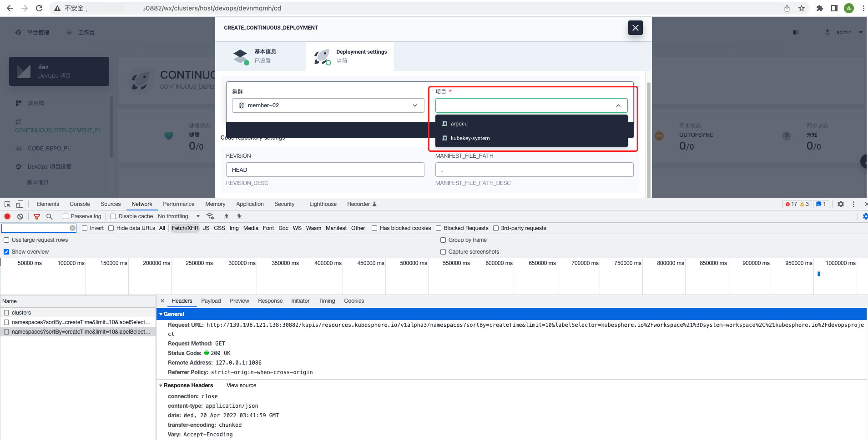
Task: Click the inspect element picker icon
Action: pos(7,204)
